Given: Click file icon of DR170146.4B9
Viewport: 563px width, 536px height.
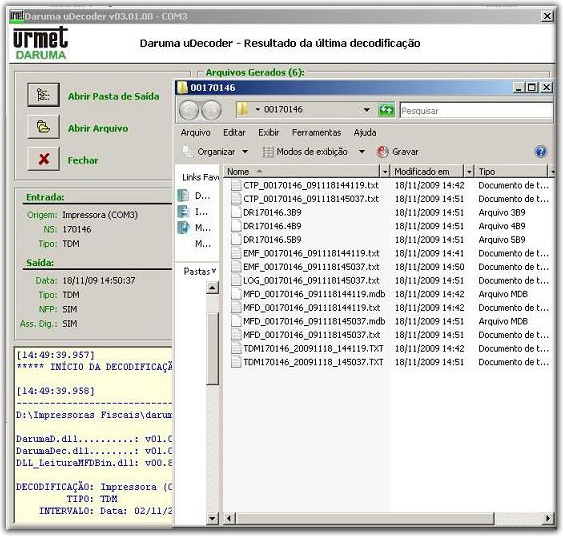Looking at the screenshot, I should pyautogui.click(x=236, y=226).
